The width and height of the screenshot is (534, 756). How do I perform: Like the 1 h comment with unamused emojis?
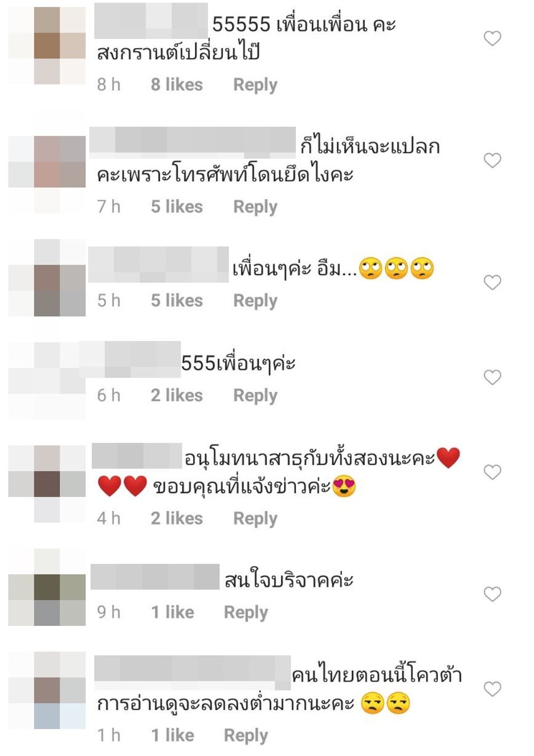click(492, 689)
